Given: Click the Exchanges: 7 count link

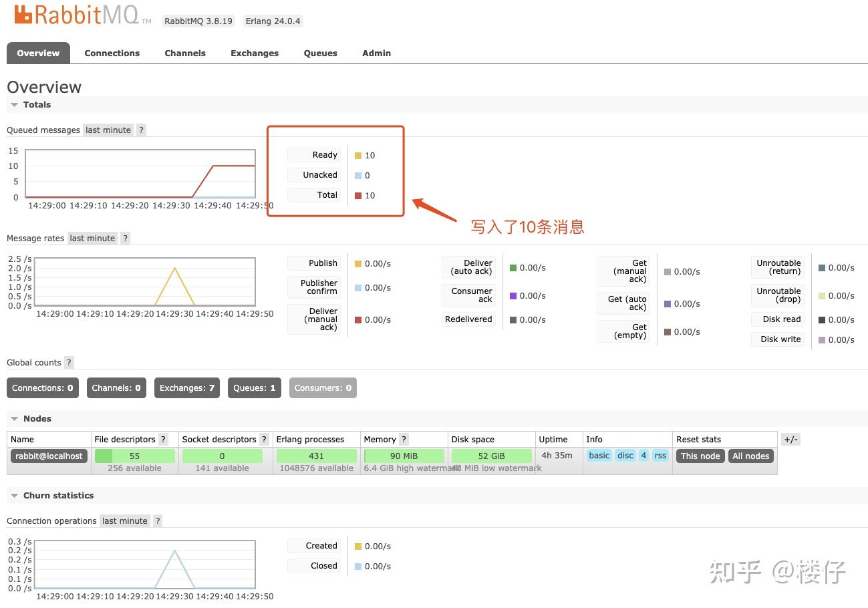Looking at the screenshot, I should pos(186,388).
